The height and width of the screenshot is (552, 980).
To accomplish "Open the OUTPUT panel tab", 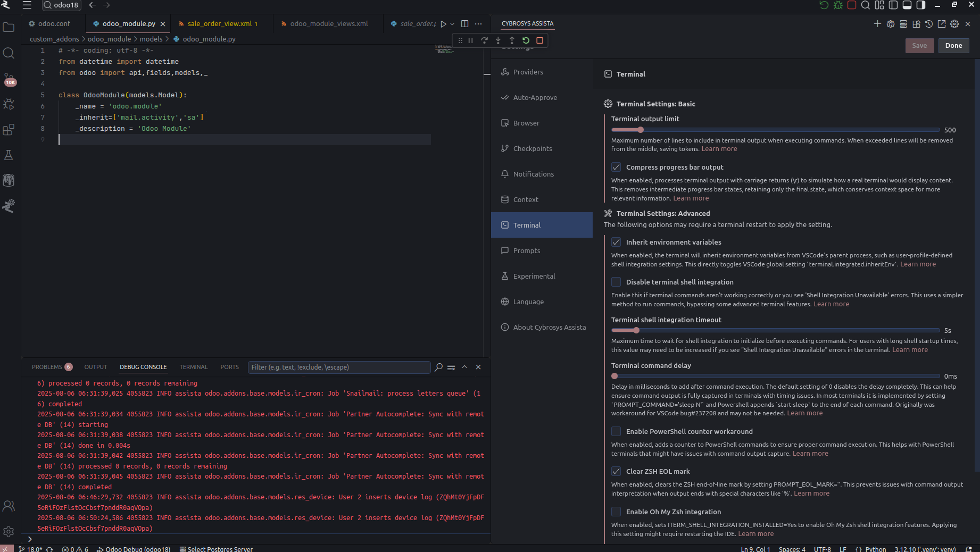I will (x=96, y=367).
